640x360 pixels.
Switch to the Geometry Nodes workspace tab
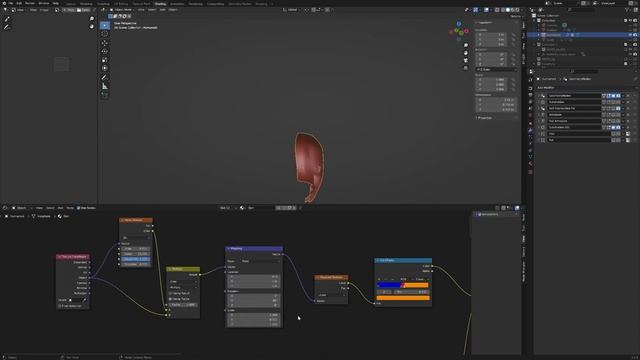click(x=240, y=4)
